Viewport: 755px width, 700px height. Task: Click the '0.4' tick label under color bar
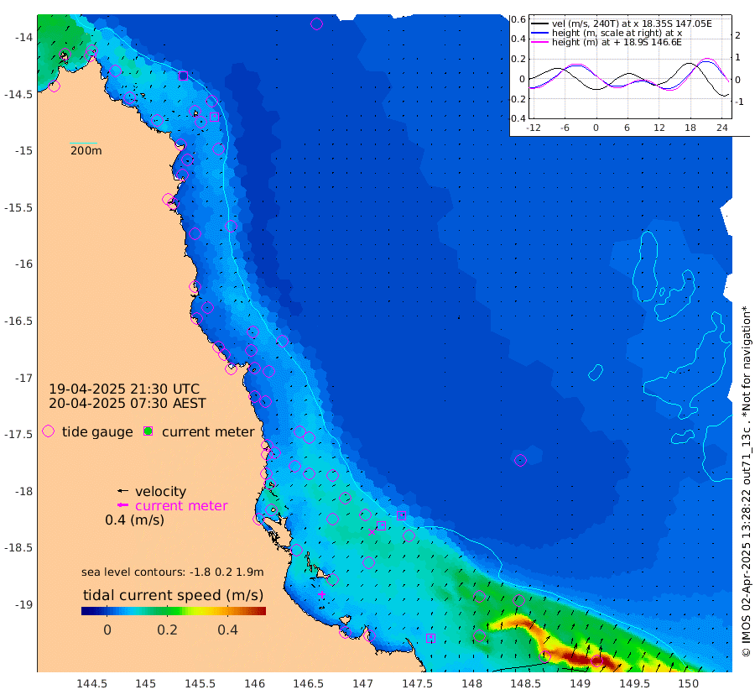pos(227,629)
